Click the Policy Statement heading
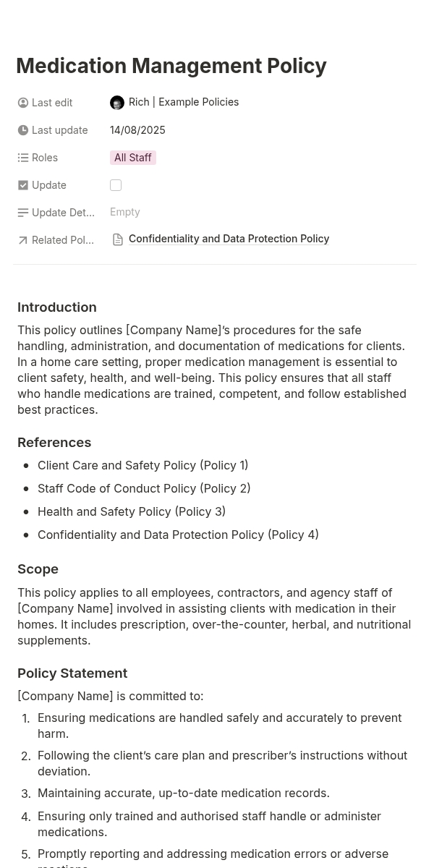The width and height of the screenshot is (434, 868). [72, 673]
